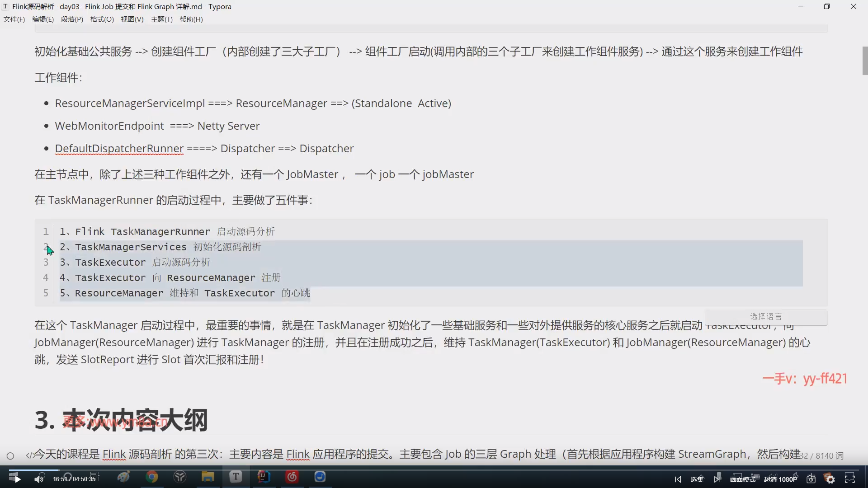Viewport: 868px width, 488px height.
Task: Click the 选集 episode list button
Action: (697, 479)
